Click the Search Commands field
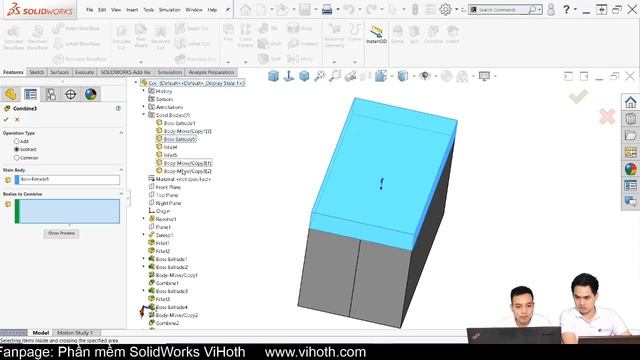This screenshot has width=640, height=360. (x=505, y=9)
